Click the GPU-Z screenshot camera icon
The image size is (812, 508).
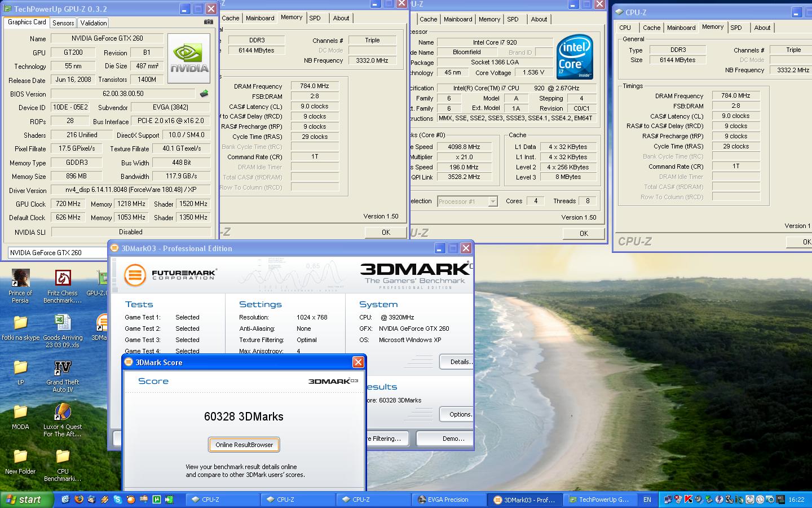tap(209, 22)
